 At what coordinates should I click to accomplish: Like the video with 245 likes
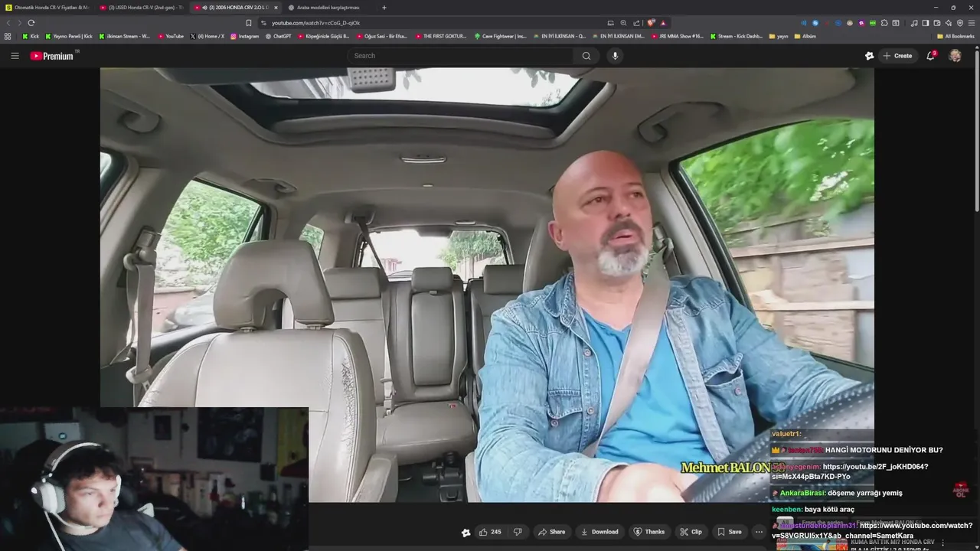click(x=490, y=532)
